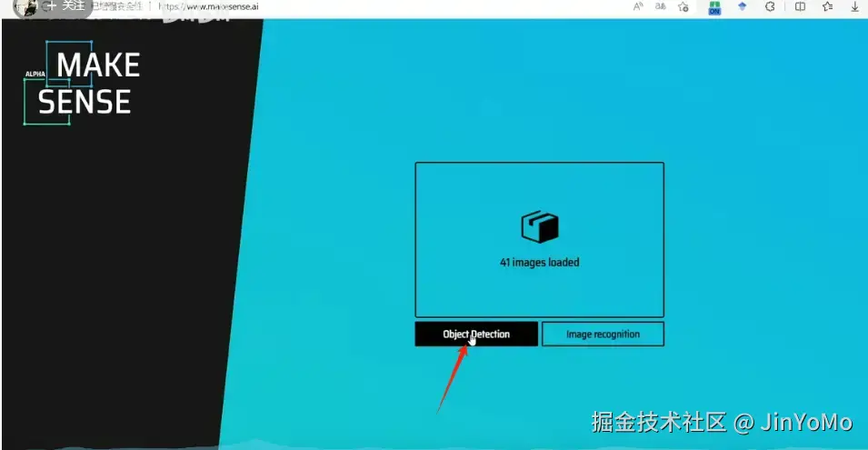Open the favorites list star icon

(x=828, y=6)
